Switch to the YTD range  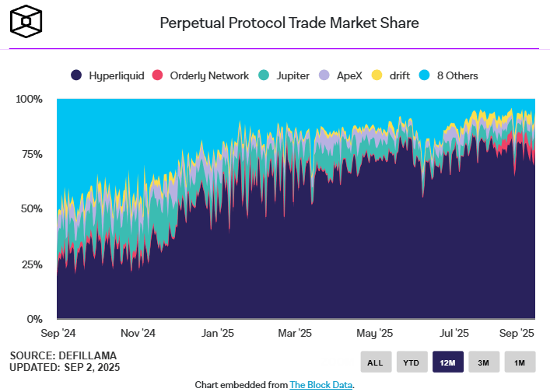(x=412, y=362)
